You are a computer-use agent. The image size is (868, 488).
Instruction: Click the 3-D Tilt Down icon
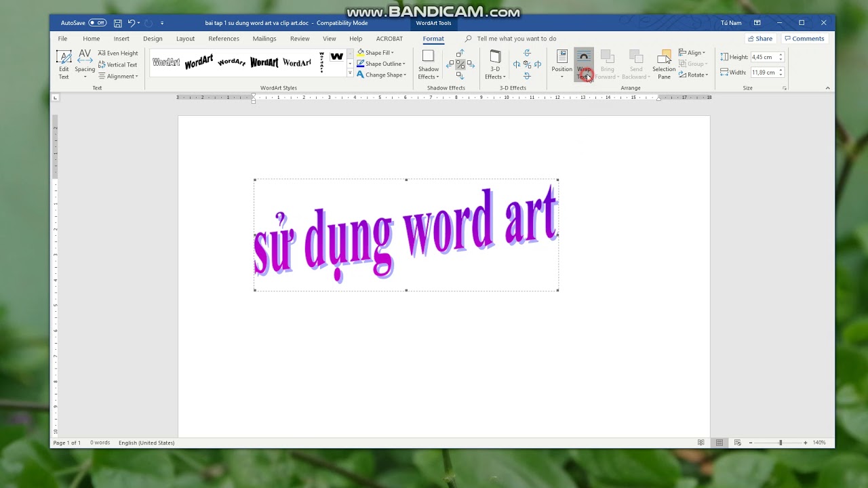pyautogui.click(x=527, y=76)
